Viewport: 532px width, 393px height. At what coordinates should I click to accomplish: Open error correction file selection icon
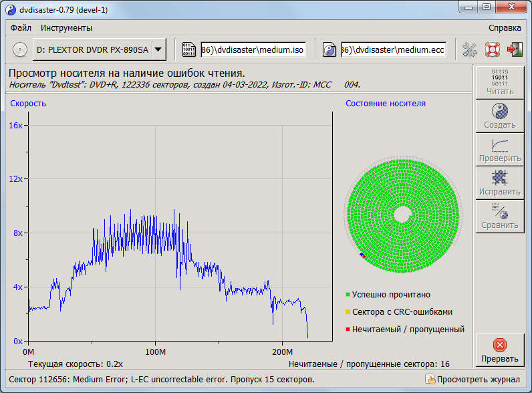point(329,49)
